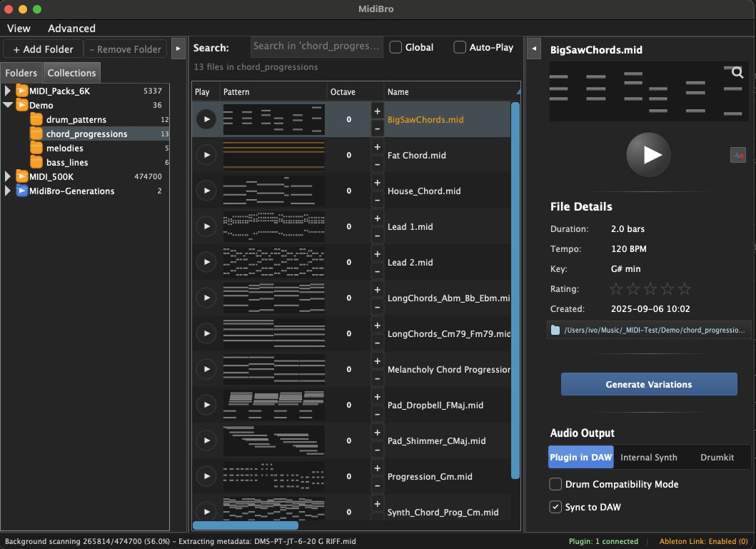Uncheck Sync to DAW
The height and width of the screenshot is (549, 756).
tap(555, 507)
